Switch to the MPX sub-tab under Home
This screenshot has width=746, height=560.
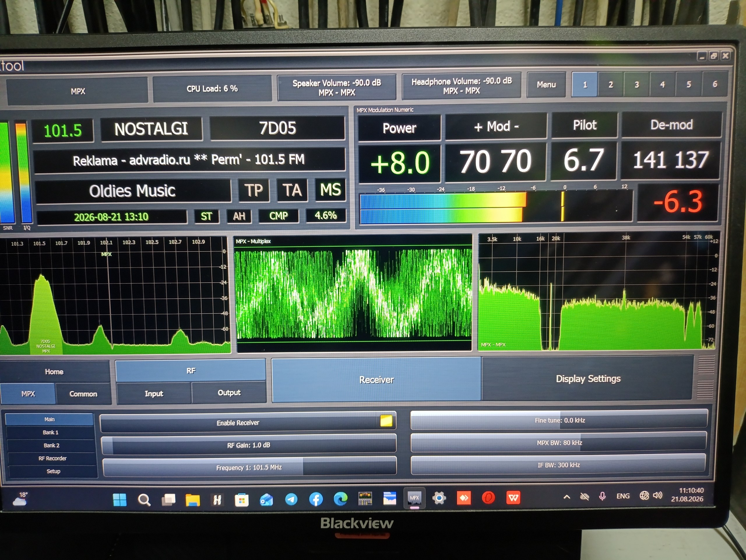[x=28, y=394]
